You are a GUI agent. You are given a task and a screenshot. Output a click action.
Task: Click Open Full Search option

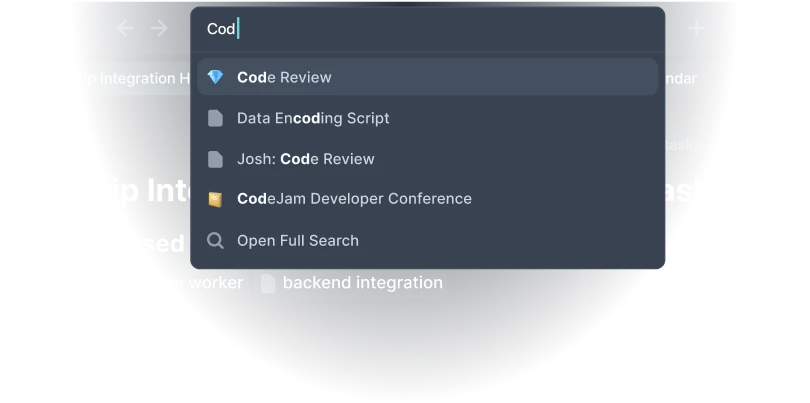pos(298,241)
